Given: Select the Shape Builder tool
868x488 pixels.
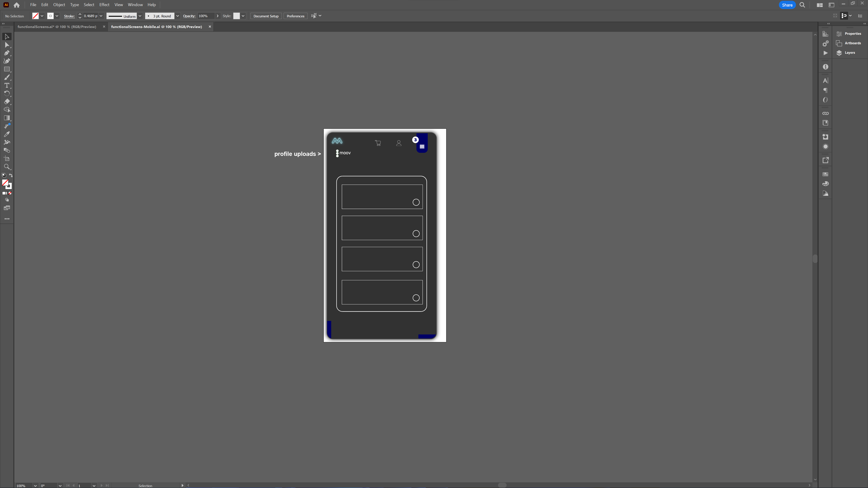Looking at the screenshot, I should pos(7,110).
